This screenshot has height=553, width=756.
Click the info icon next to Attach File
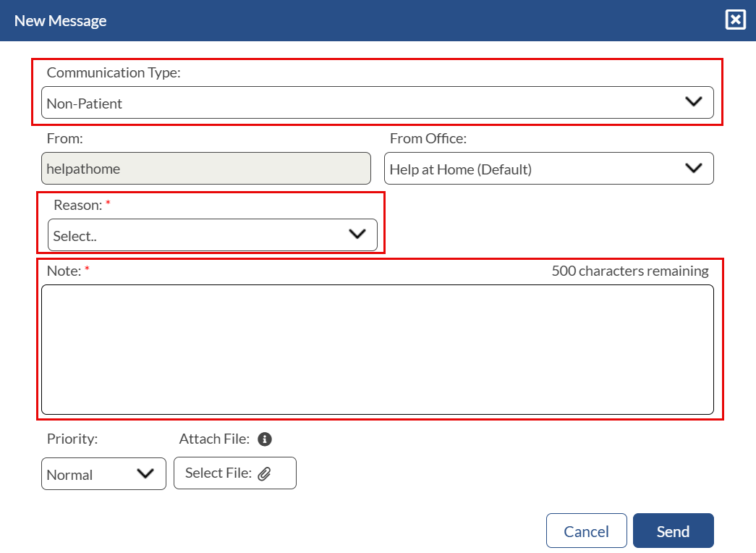[265, 439]
